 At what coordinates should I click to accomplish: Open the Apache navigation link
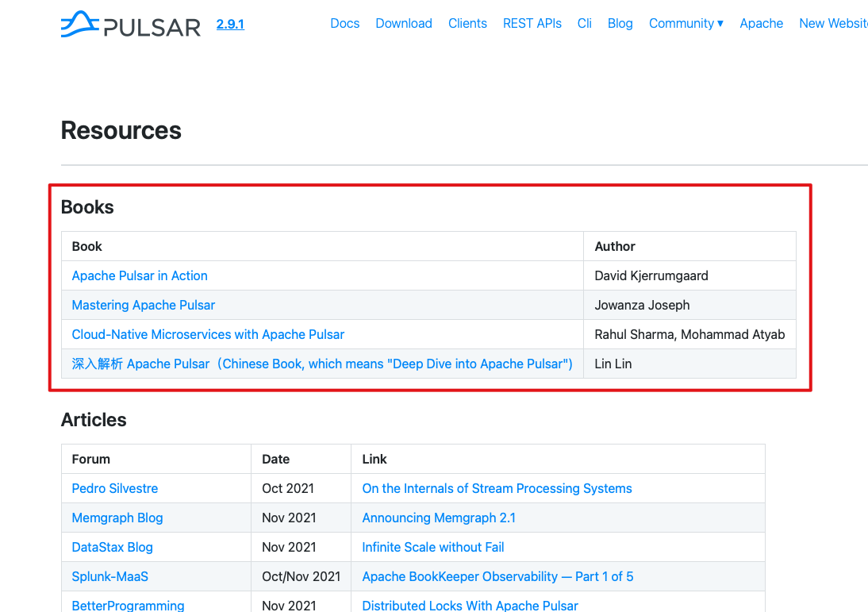tap(761, 23)
